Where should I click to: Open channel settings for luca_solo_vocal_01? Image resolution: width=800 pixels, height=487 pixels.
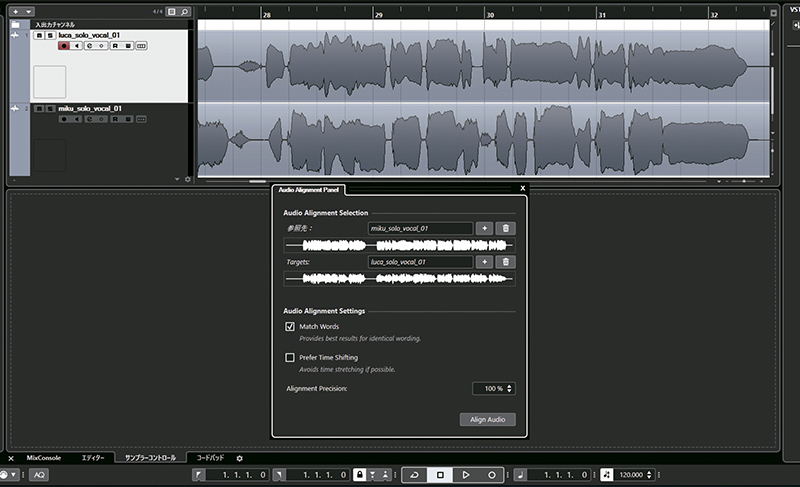[89, 46]
